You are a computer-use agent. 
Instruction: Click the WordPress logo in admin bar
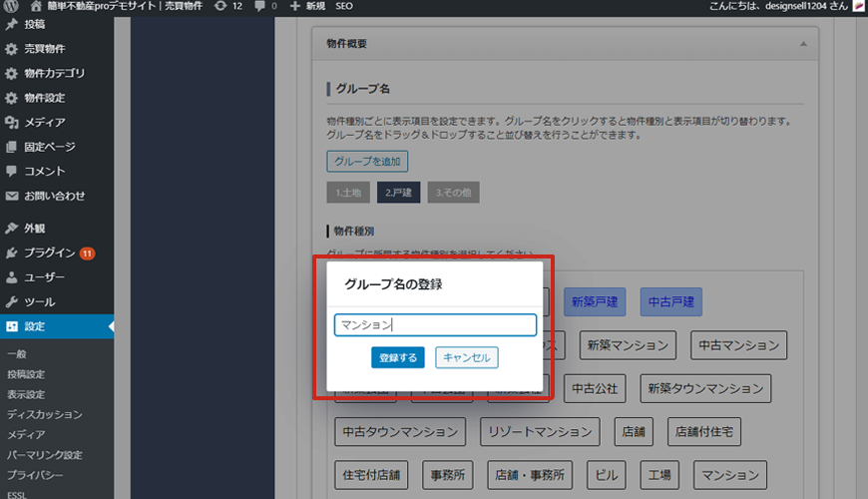(x=11, y=6)
